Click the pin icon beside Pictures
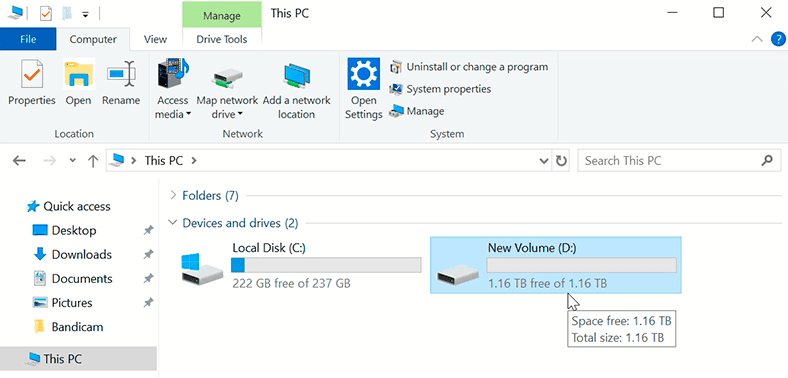This screenshot has height=378, width=788. point(148,303)
